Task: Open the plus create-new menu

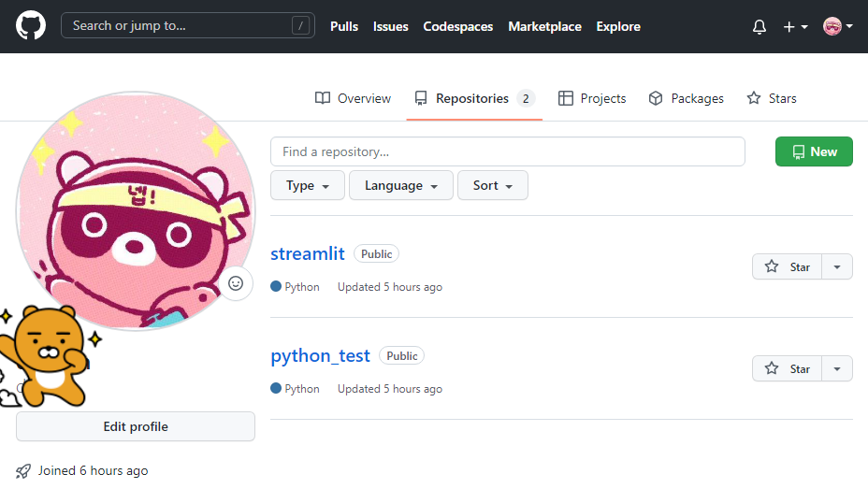Action: pyautogui.click(x=795, y=26)
